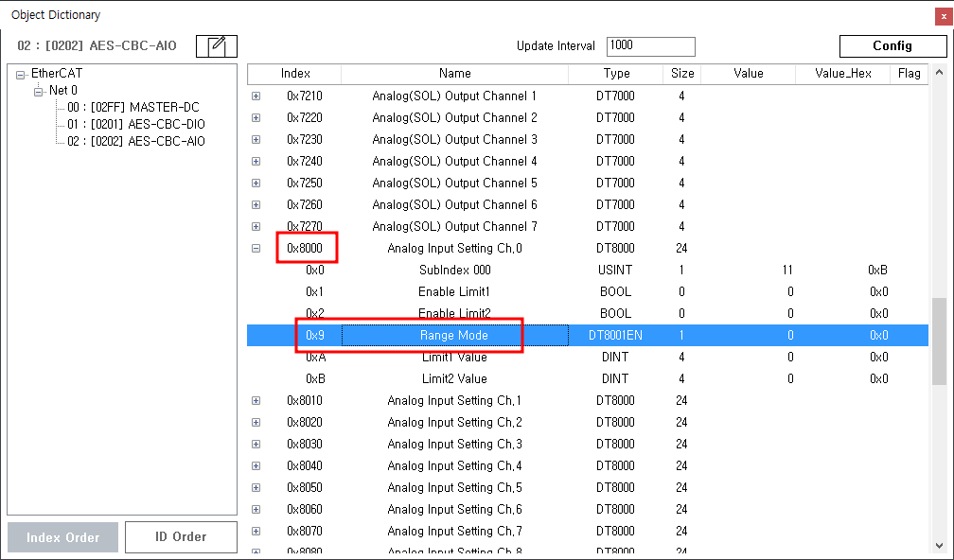Viewport: 954px width, 560px height.
Task: Expand the 0x8040 Analog Input Setting Ch.4
Action: click(x=256, y=466)
